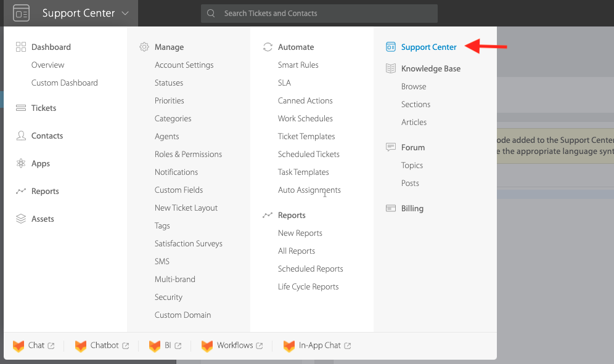Open Satisfaction Surveys settings
The width and height of the screenshot is (614, 364).
click(188, 243)
